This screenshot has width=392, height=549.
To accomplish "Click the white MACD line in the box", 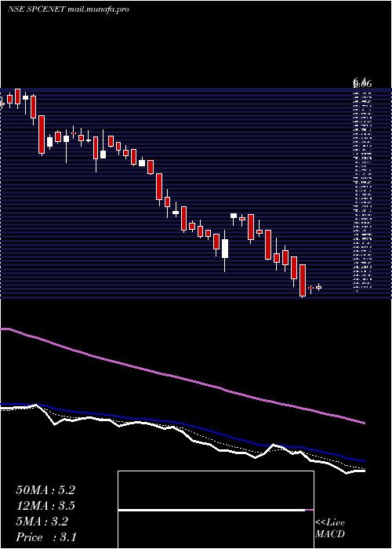I will click(x=212, y=510).
